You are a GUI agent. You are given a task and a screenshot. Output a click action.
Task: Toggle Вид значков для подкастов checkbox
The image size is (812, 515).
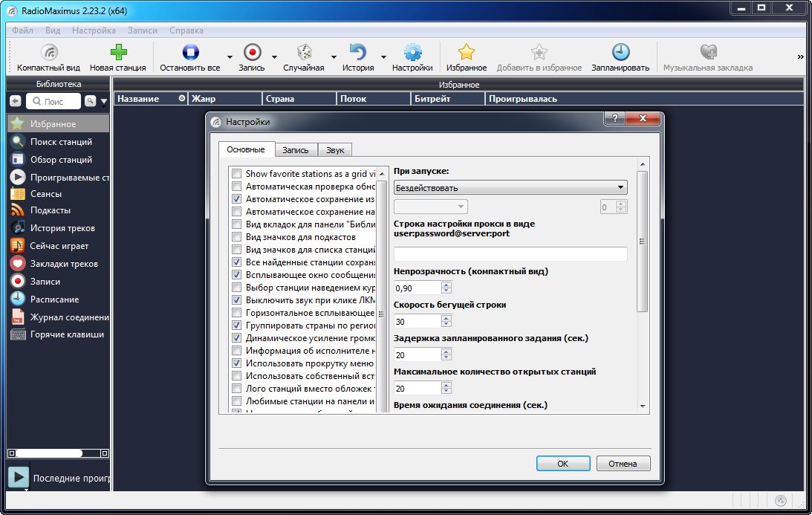click(x=237, y=237)
